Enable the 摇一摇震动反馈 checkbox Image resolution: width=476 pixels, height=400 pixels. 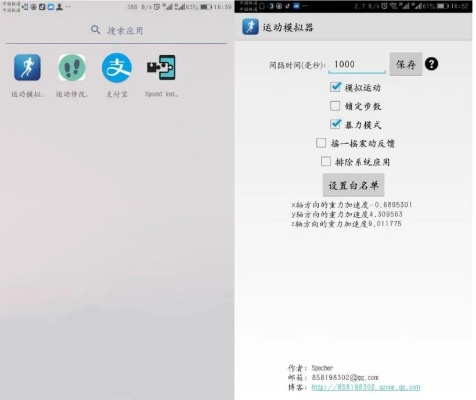coord(321,143)
